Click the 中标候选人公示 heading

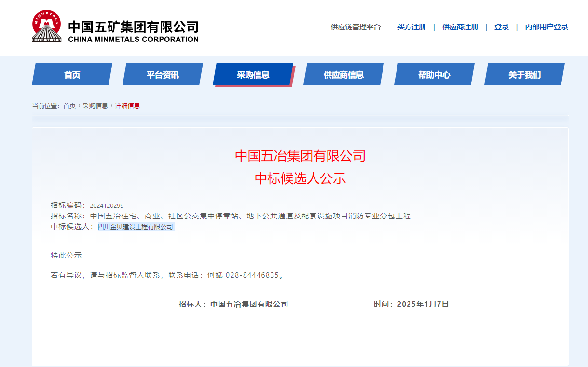[300, 178]
